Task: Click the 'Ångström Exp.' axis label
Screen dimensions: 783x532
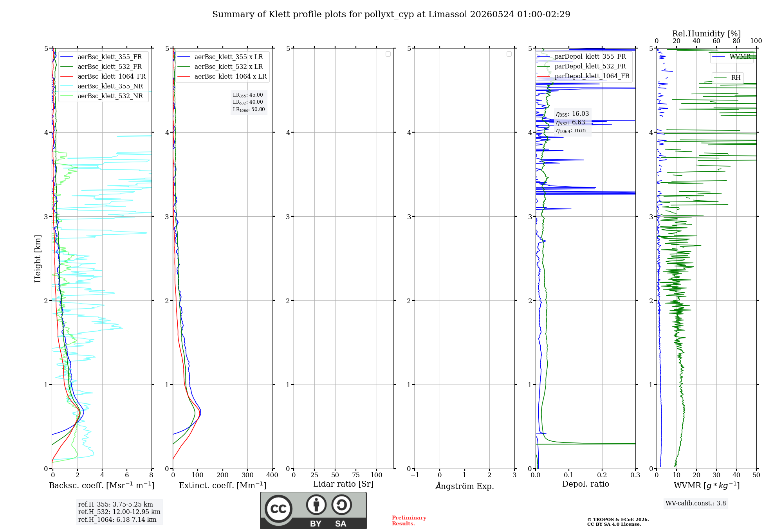Action: (465, 486)
